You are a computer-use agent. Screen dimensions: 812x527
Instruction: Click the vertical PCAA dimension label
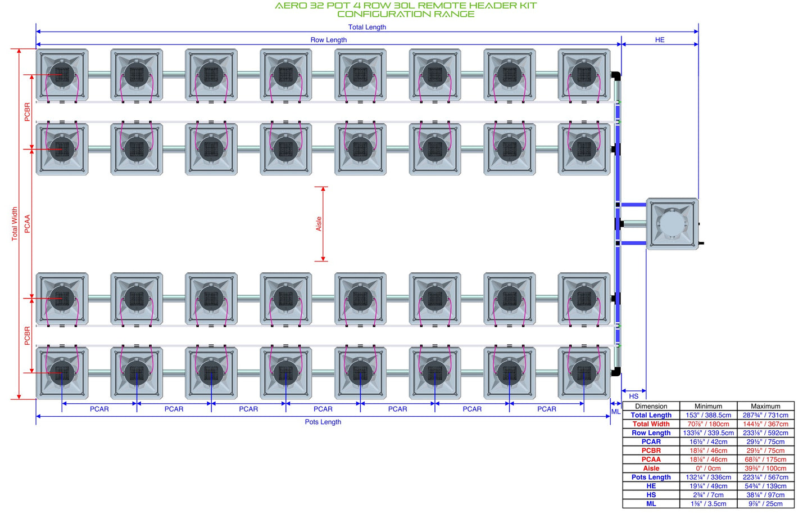click(x=27, y=224)
